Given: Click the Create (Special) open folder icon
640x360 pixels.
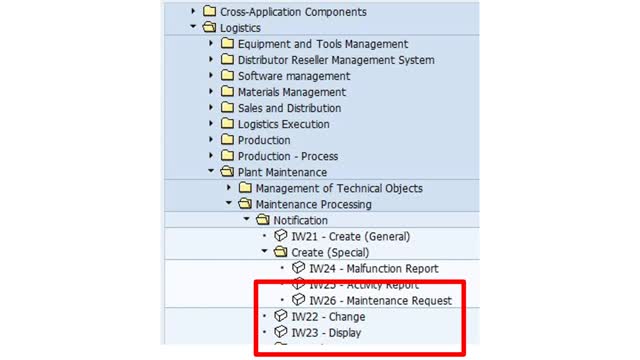Looking at the screenshot, I should (x=281, y=252).
